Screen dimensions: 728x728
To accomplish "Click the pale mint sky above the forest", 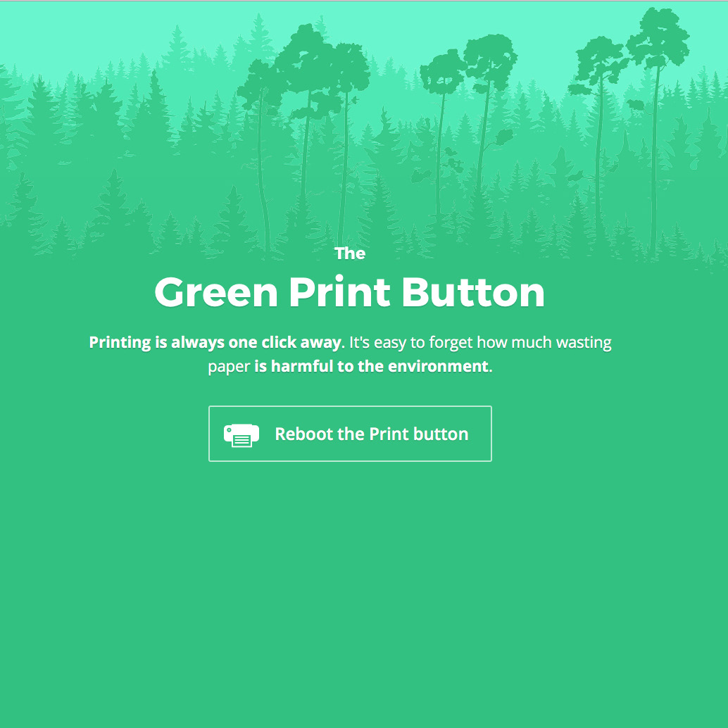I will click(116, 23).
